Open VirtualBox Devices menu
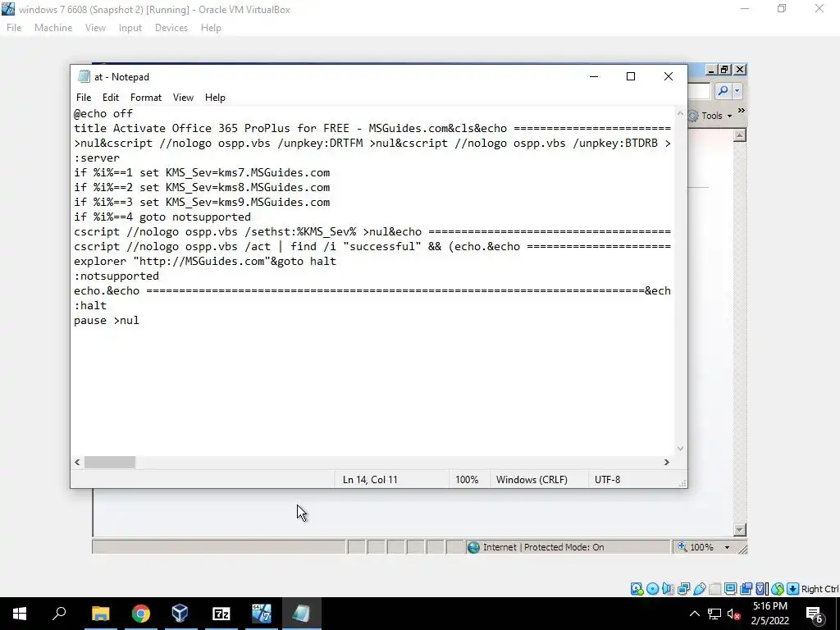The width and height of the screenshot is (840, 630). (171, 28)
